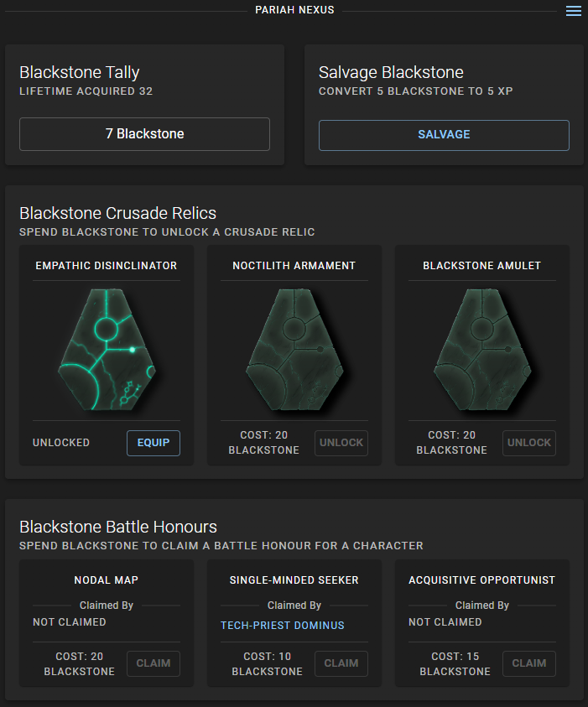Screen dimensions: 588x707
Task: Open the hamburger menu icon
Action: [574, 11]
